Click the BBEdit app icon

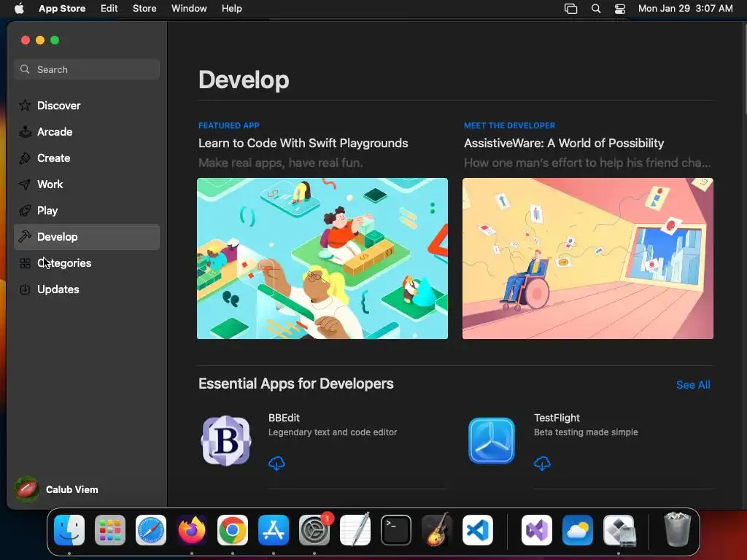(x=226, y=440)
